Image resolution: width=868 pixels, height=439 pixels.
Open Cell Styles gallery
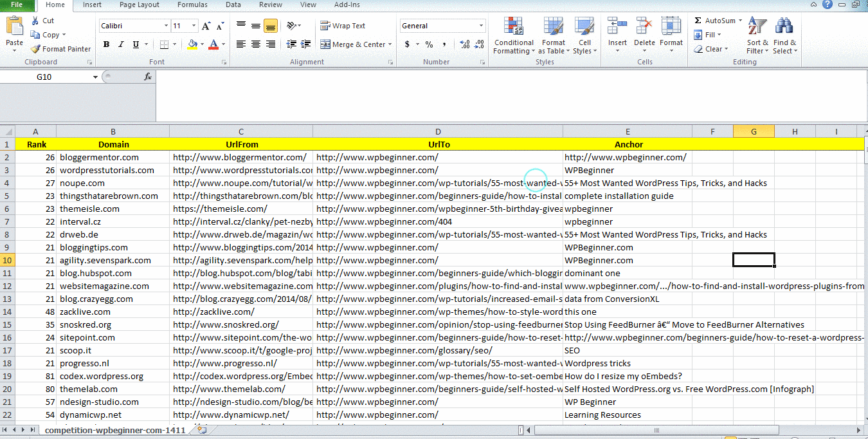click(584, 36)
